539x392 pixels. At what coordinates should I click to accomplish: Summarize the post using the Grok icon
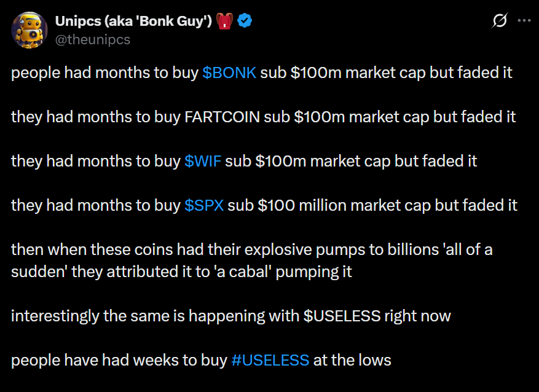tap(500, 20)
